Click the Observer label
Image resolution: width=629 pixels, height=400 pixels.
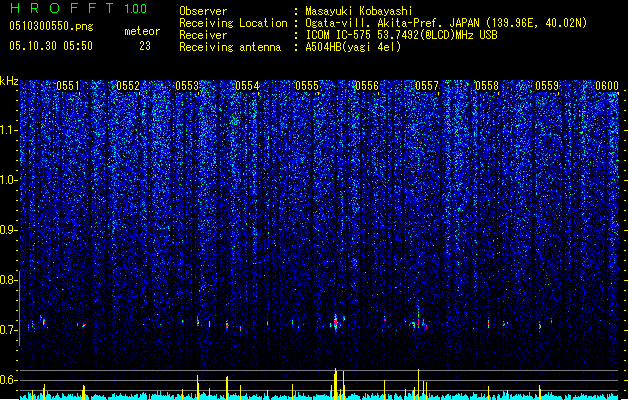tap(203, 11)
